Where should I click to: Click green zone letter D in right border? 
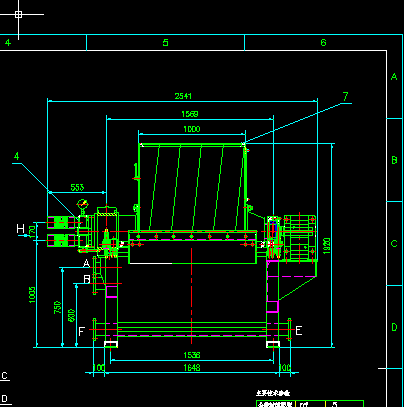tap(394, 327)
